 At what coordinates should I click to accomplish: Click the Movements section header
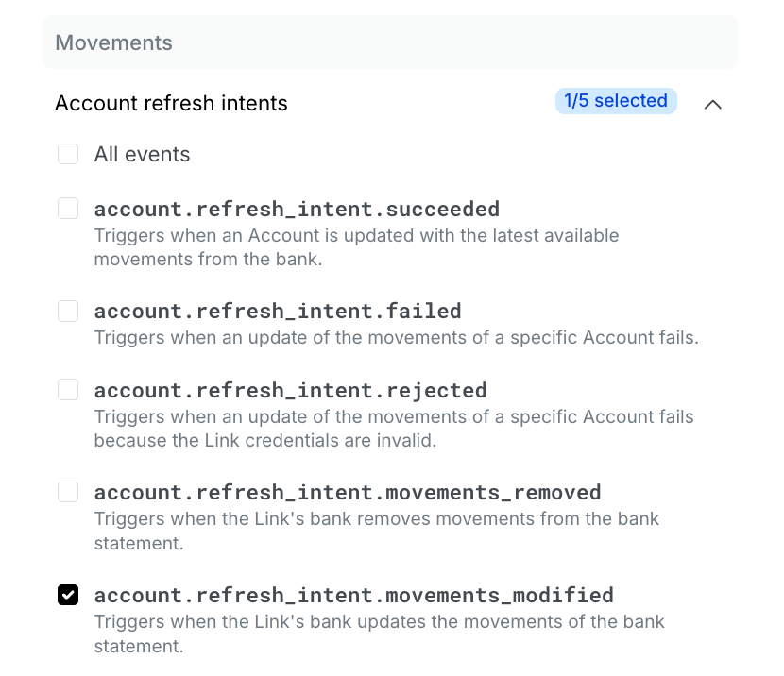[x=390, y=42]
